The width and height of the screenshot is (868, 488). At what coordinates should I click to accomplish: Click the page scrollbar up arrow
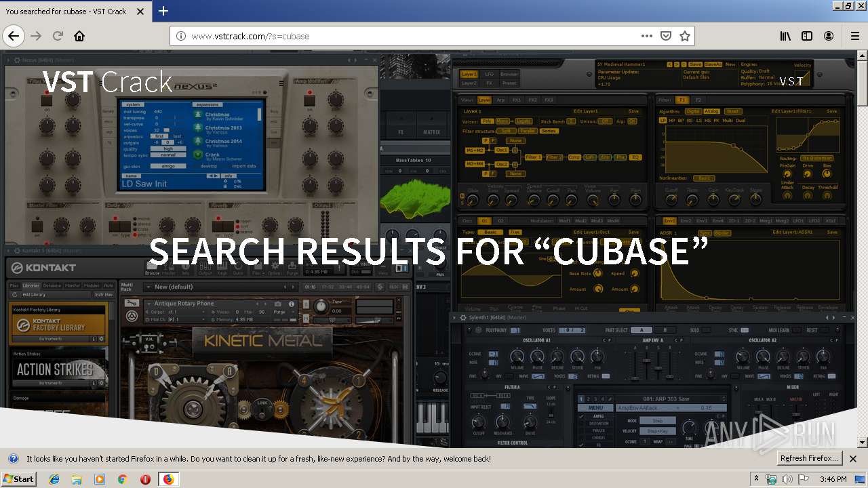click(x=862, y=56)
